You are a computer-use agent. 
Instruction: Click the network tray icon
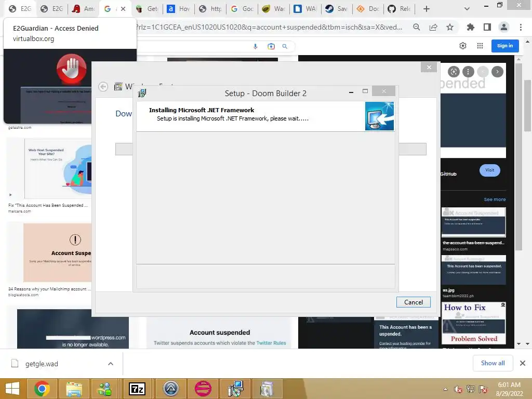click(470, 389)
